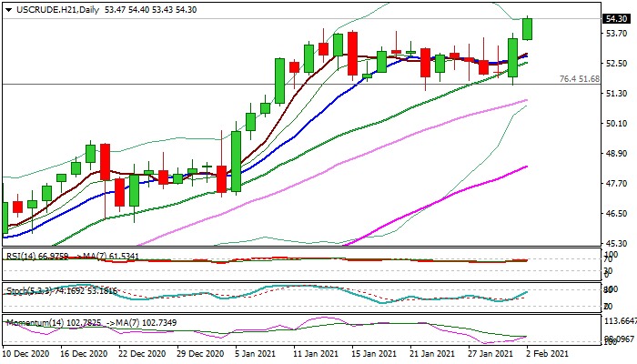Click the 11 Jan 2021 date label
This screenshot has width=637, height=364.
(314, 353)
